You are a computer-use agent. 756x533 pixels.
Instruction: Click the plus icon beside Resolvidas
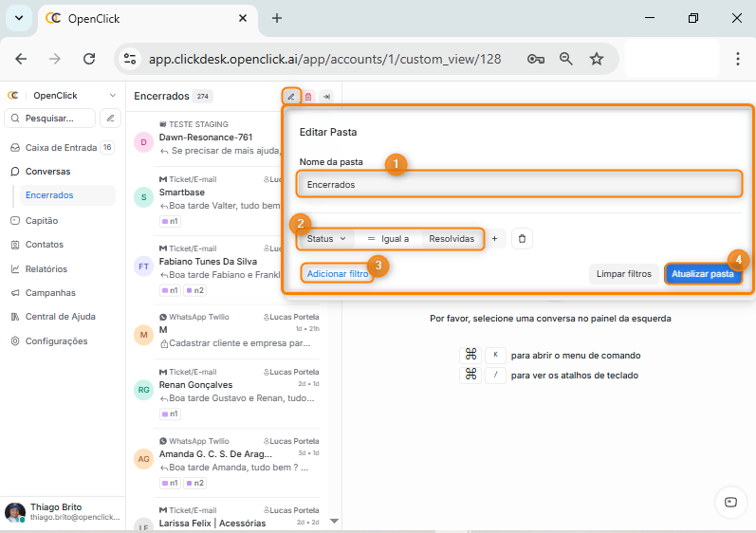point(494,239)
